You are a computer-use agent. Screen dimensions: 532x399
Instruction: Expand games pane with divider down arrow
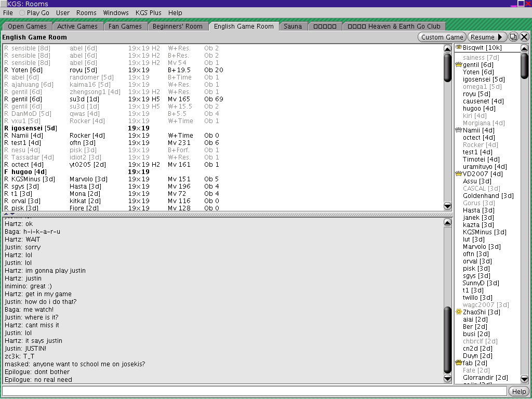[x=12, y=214]
